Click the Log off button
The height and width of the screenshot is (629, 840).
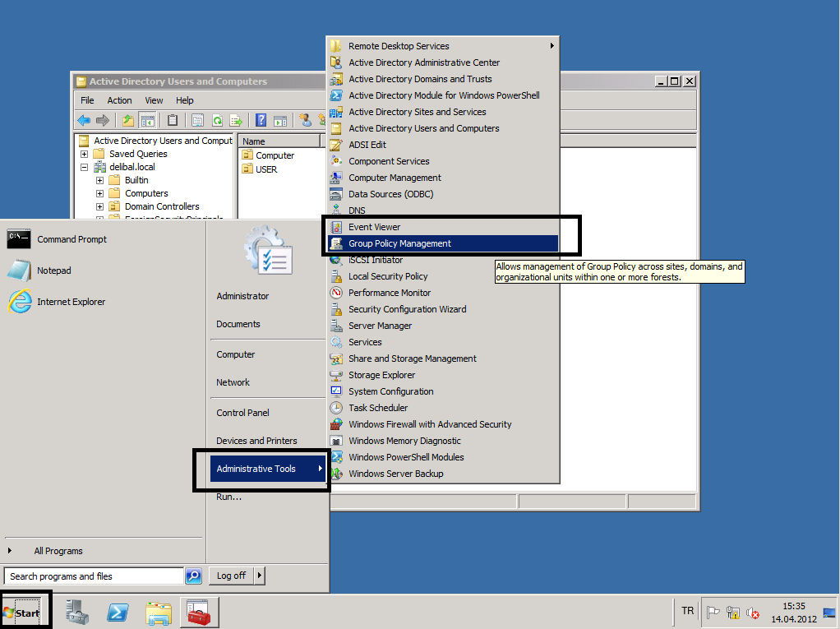point(231,576)
